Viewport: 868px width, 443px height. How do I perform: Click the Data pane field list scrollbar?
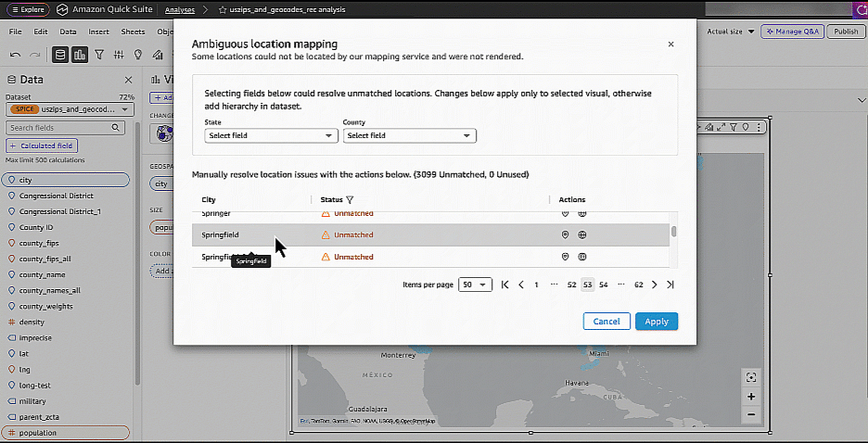tap(137, 255)
